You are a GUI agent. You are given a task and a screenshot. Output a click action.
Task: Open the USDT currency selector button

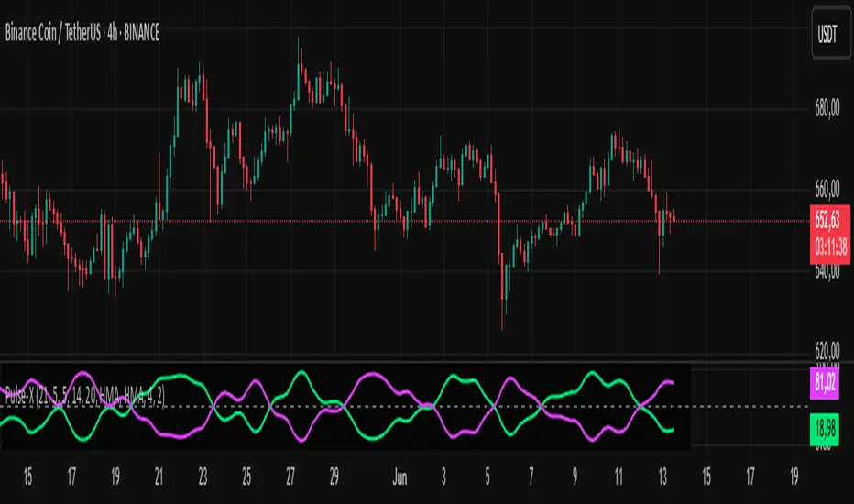pos(830,34)
